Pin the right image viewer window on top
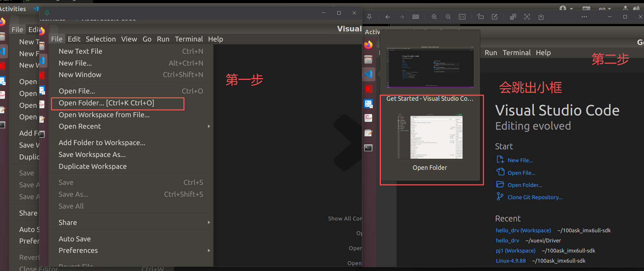Screen dimensions: 644x271 [369, 17]
